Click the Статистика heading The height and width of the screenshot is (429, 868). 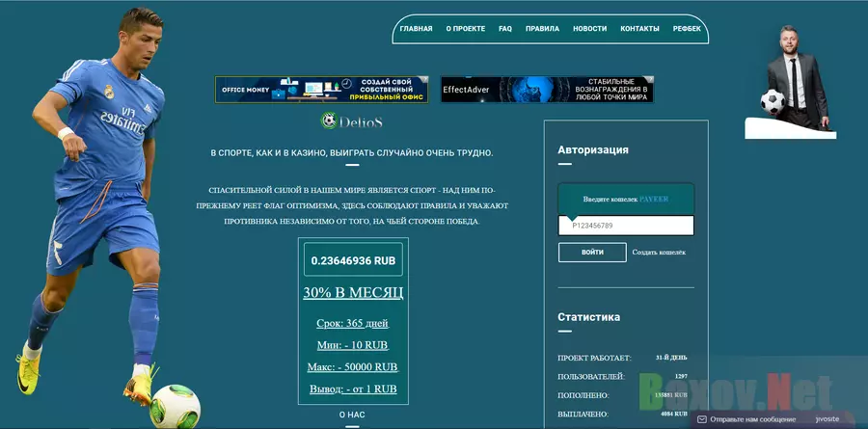589,317
